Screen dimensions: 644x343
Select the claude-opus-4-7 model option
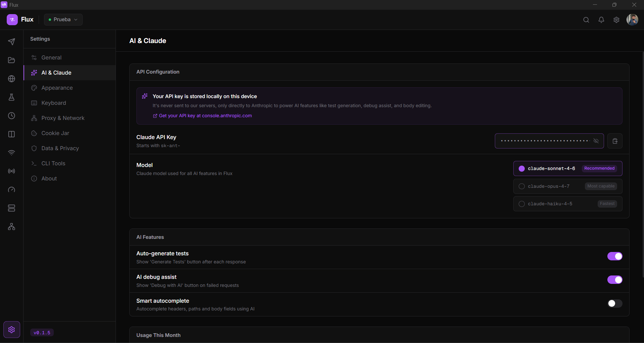coord(568,186)
